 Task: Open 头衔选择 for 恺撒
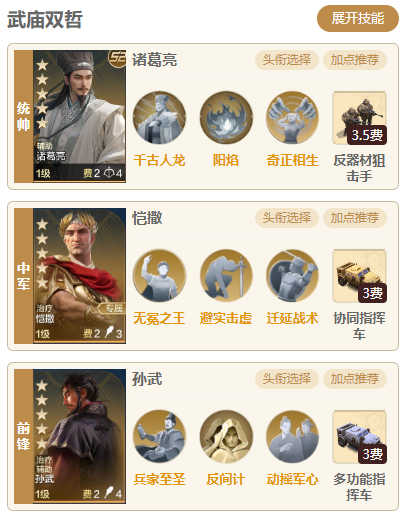[x=287, y=218]
